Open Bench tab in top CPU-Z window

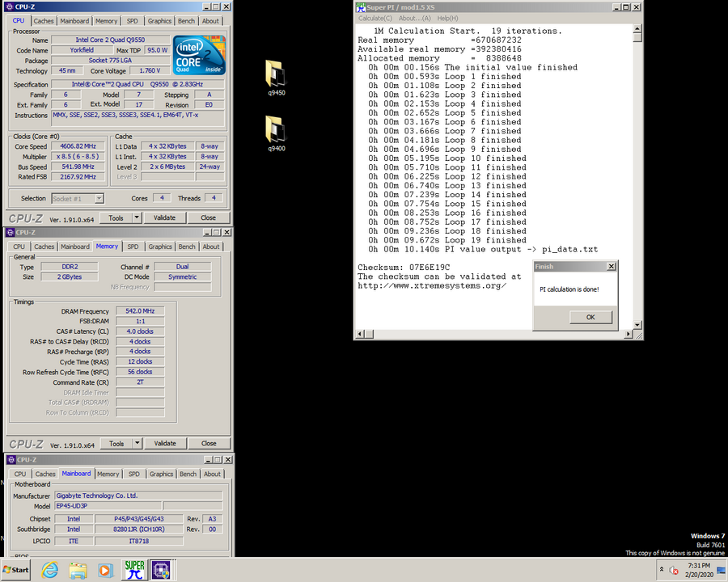pyautogui.click(x=186, y=21)
